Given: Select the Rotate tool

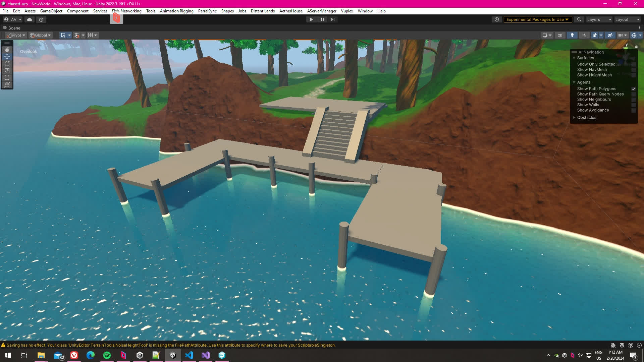Looking at the screenshot, I should point(7,64).
